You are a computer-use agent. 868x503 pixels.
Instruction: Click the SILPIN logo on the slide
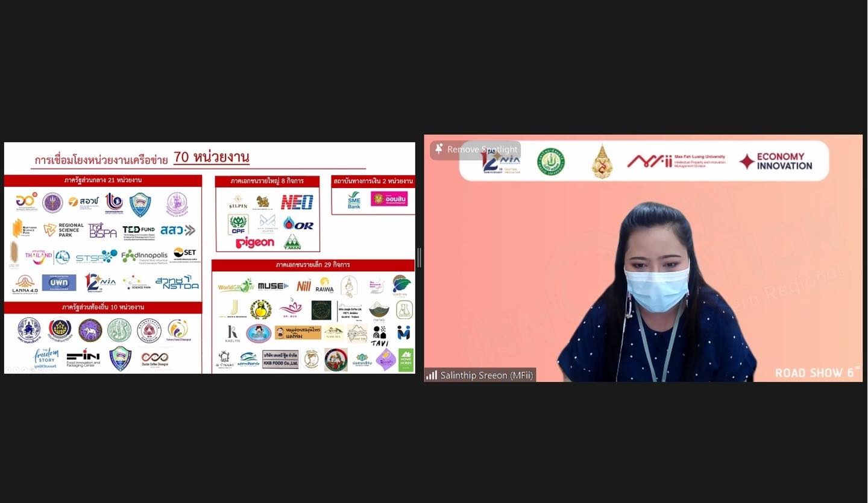tap(238, 202)
